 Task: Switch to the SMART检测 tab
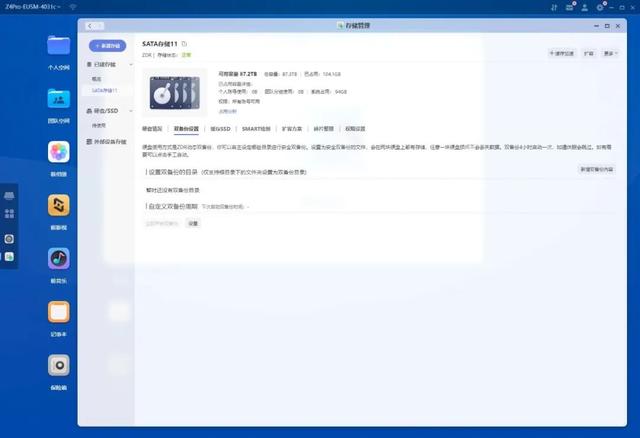point(256,129)
